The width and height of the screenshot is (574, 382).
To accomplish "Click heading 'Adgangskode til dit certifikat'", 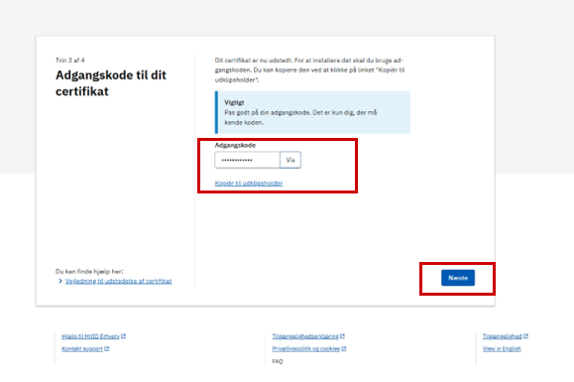I will point(111,83).
